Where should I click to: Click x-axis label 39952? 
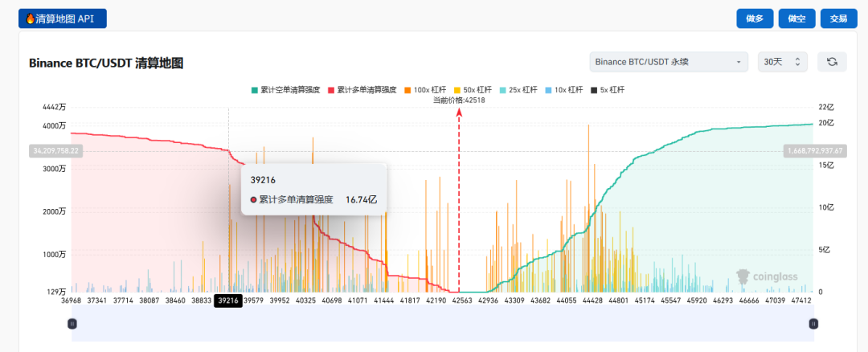tap(279, 301)
